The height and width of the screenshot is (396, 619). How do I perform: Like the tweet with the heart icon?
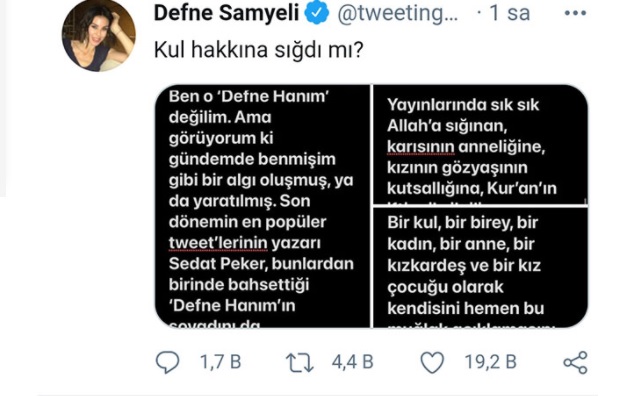click(x=432, y=362)
